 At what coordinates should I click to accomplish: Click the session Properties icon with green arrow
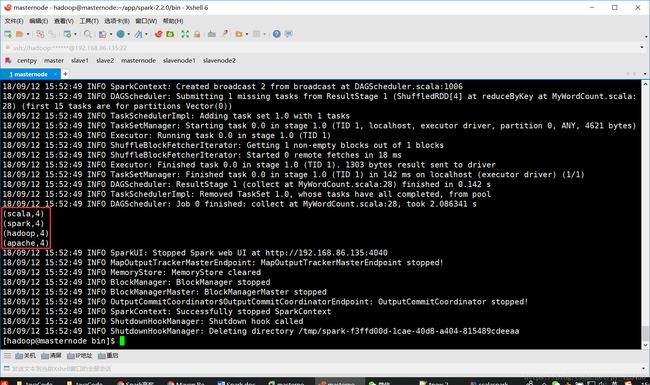(x=67, y=34)
